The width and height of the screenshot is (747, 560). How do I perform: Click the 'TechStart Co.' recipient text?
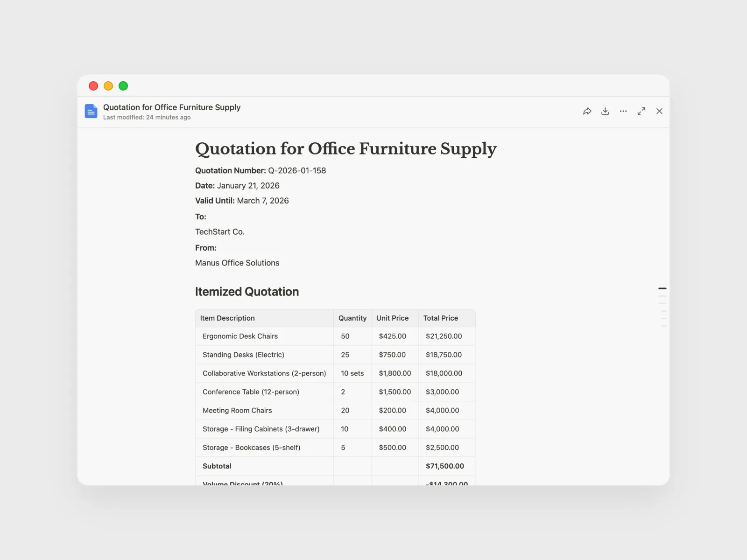point(220,232)
